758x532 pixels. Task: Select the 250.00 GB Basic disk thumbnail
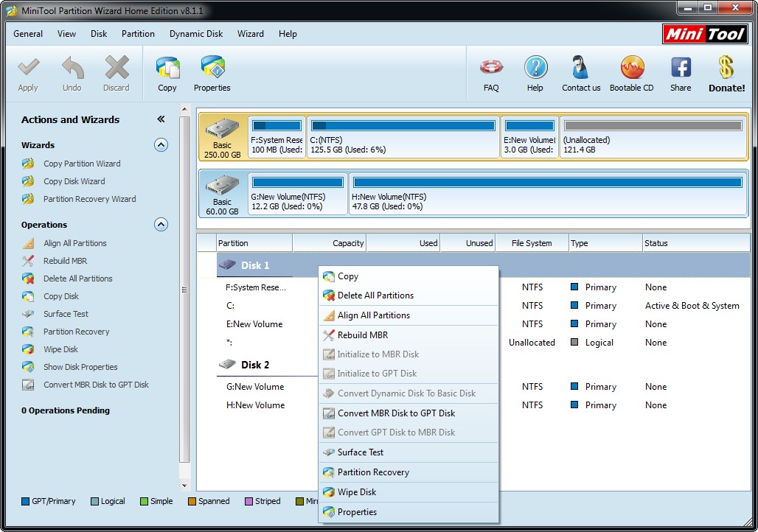tap(223, 137)
